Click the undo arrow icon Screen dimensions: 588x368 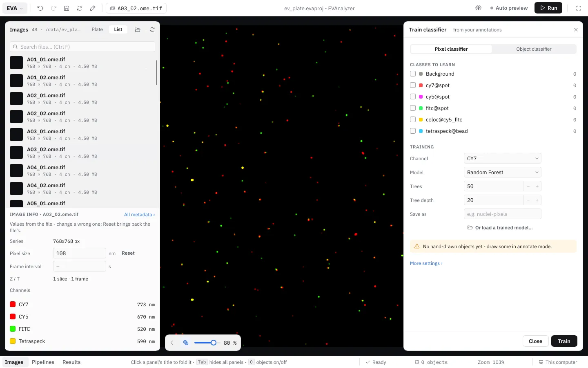coord(40,8)
